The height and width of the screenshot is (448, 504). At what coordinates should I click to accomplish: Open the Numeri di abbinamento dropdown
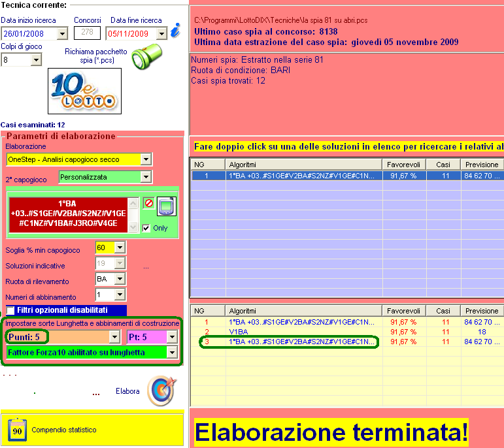coord(120,294)
